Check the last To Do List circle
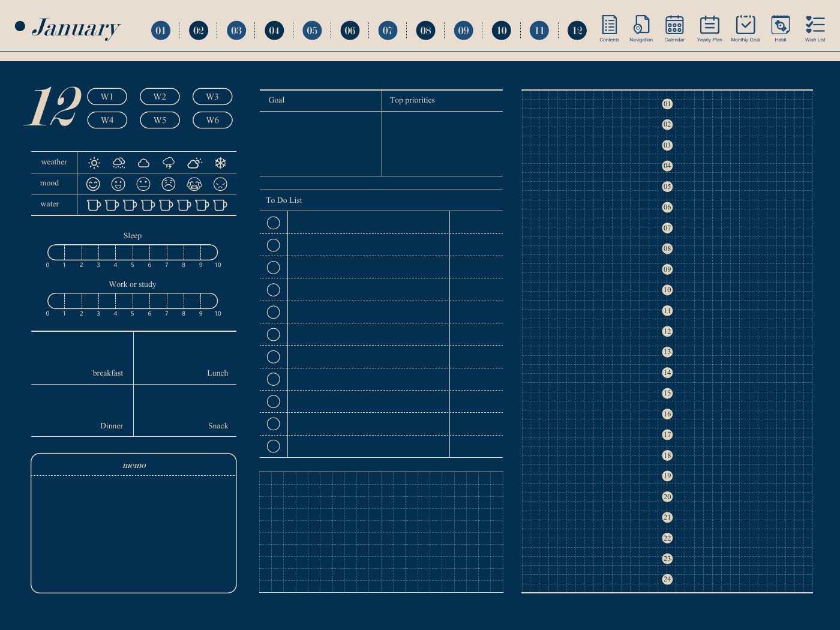Image resolution: width=840 pixels, height=630 pixels. [273, 446]
